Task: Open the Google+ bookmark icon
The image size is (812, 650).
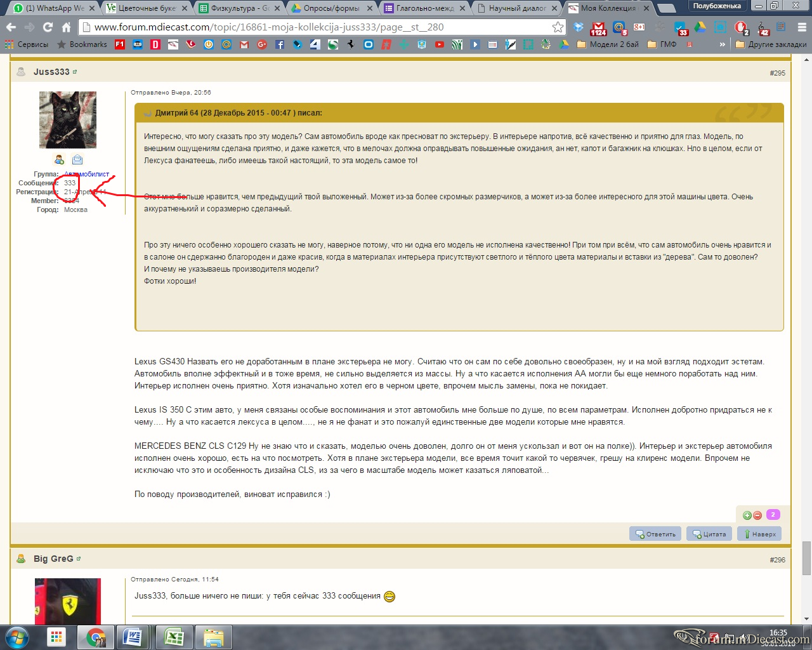Action: (x=262, y=44)
